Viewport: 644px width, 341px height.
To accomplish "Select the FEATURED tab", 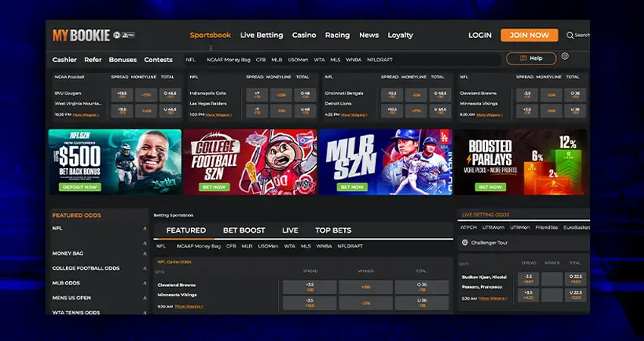I will [186, 230].
